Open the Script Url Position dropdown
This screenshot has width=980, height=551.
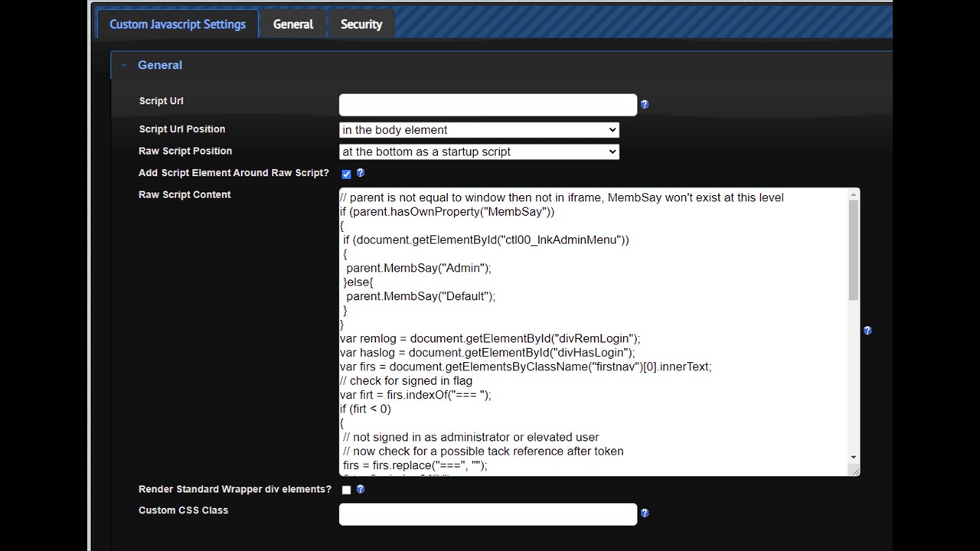(x=479, y=129)
